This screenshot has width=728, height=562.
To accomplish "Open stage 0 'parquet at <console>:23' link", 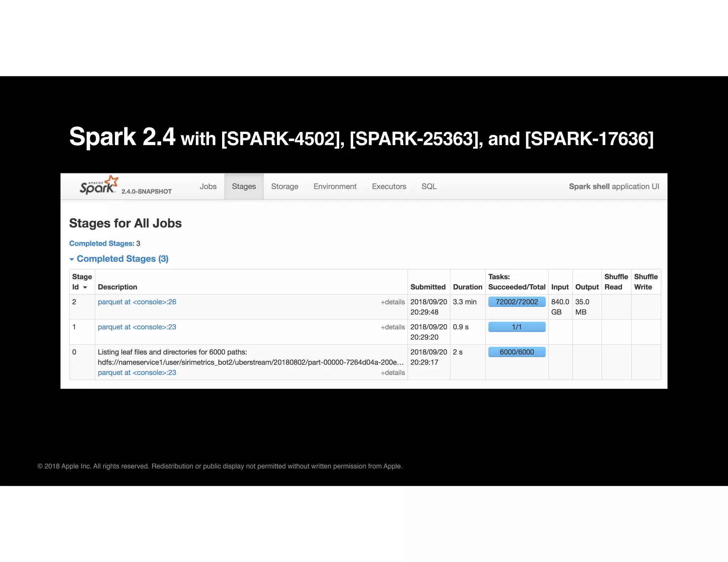I will point(137,373).
